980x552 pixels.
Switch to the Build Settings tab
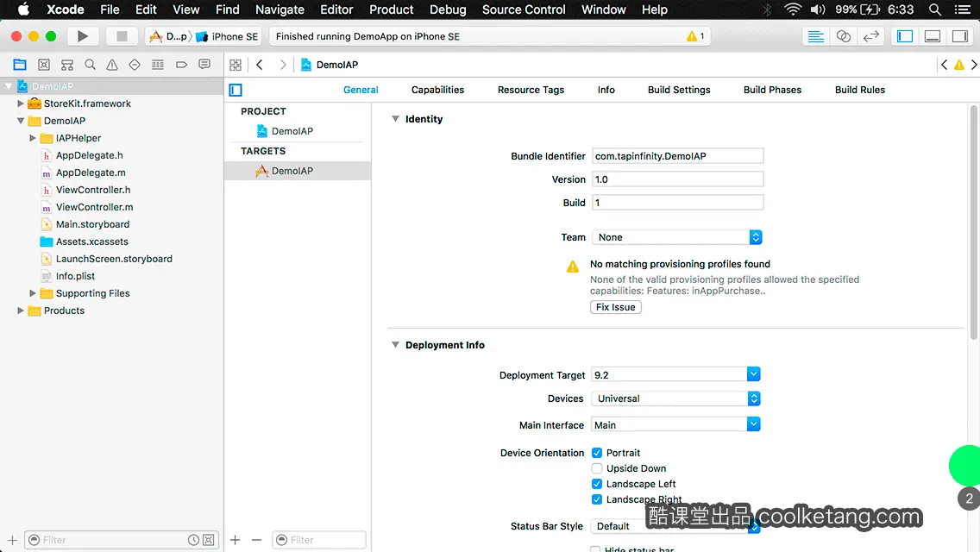(679, 90)
